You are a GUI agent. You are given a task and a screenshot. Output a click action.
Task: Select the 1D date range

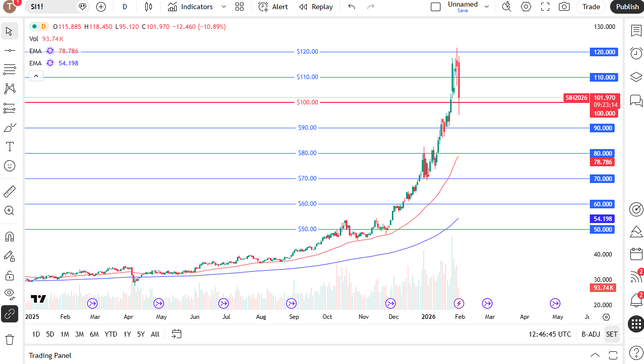tap(36, 334)
